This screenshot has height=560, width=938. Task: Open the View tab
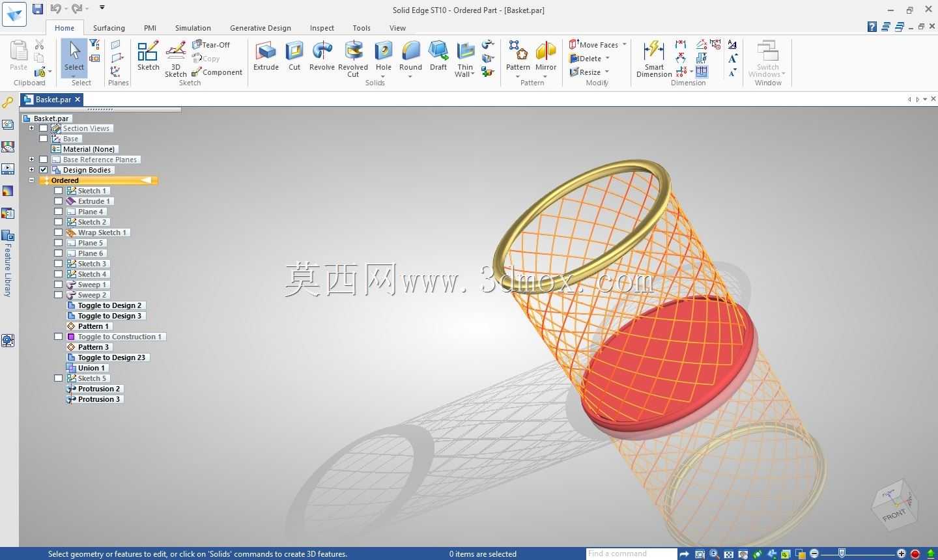coord(397,28)
